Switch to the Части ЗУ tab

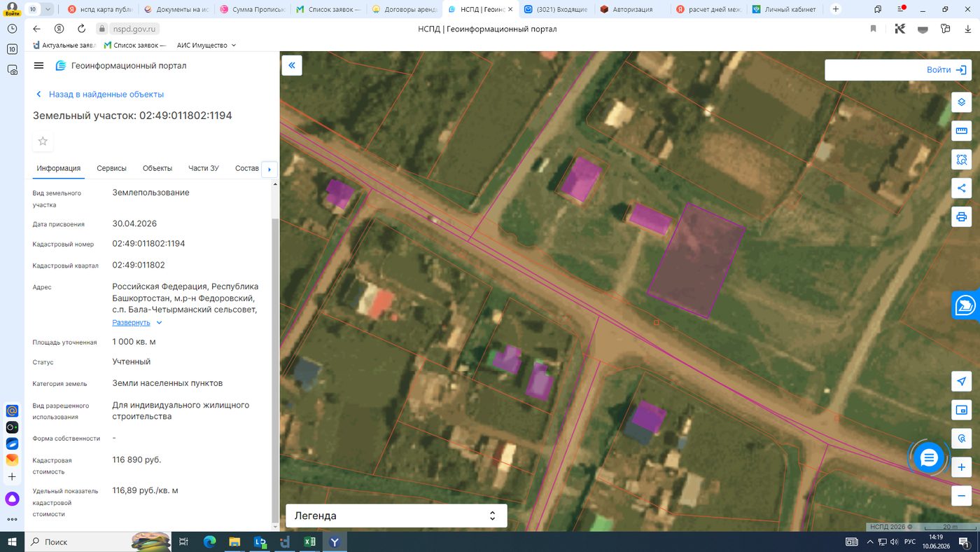coord(204,168)
